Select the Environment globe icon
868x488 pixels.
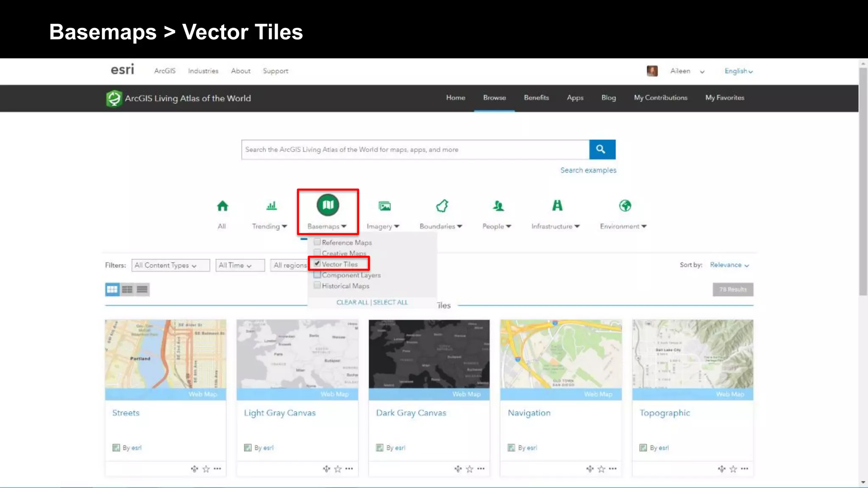tap(625, 206)
